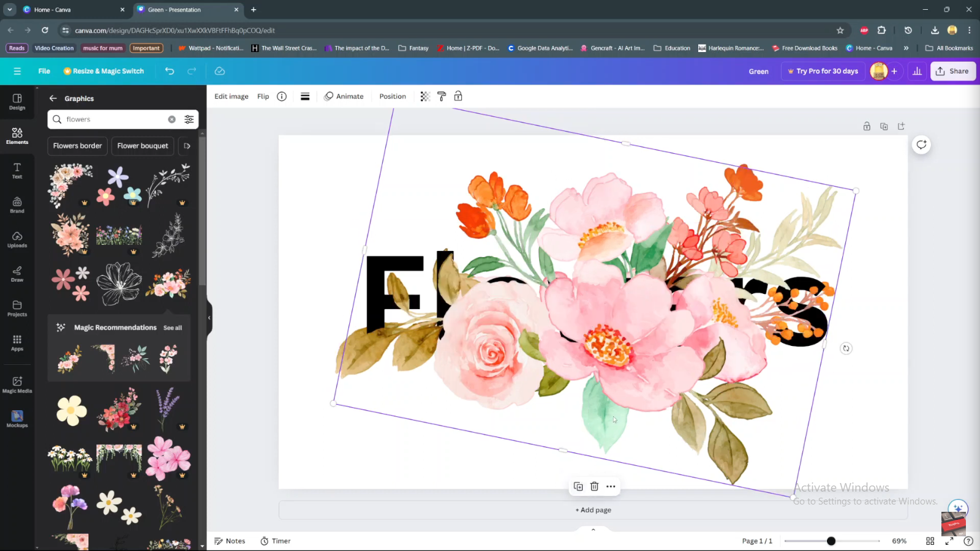
Task: Open the help question mark icon
Action: [x=968, y=541]
